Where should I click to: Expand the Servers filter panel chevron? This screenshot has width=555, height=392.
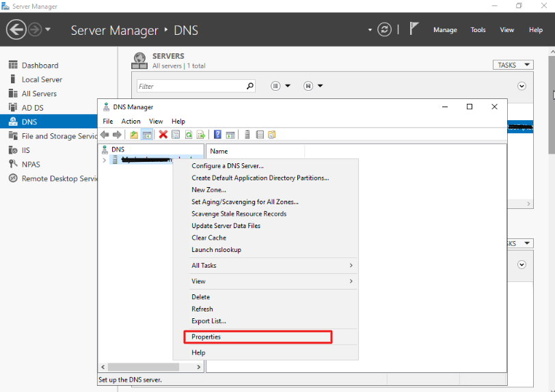coord(522,86)
